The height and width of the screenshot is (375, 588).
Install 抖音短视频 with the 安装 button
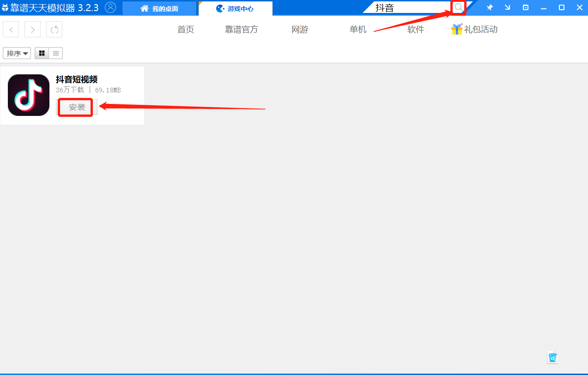click(x=77, y=107)
